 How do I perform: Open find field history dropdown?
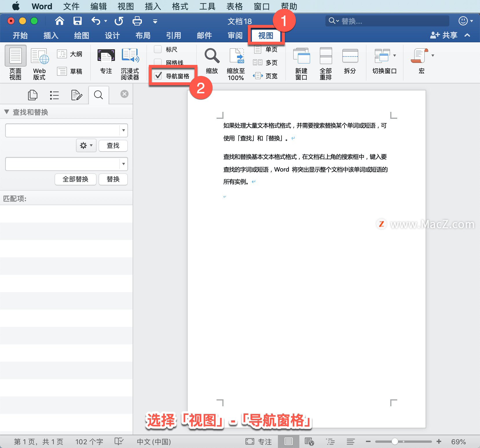tap(124, 130)
